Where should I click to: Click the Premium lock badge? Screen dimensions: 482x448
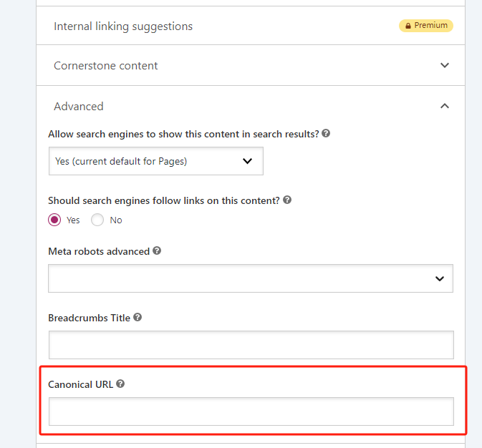[426, 26]
